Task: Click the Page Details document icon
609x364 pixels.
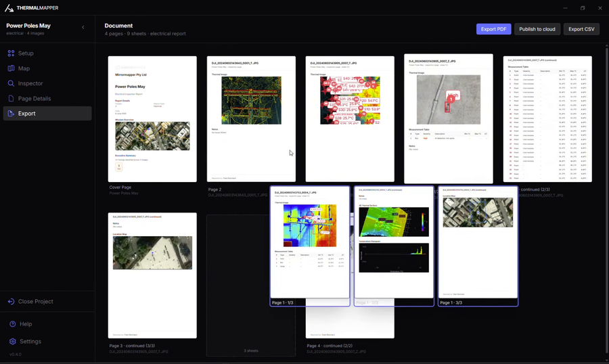Action: pyautogui.click(x=11, y=98)
